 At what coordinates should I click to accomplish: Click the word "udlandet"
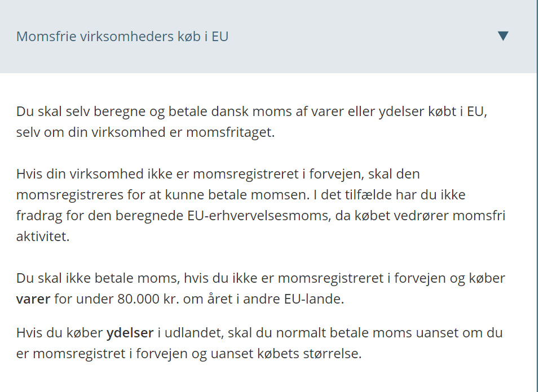pyautogui.click(x=190, y=333)
